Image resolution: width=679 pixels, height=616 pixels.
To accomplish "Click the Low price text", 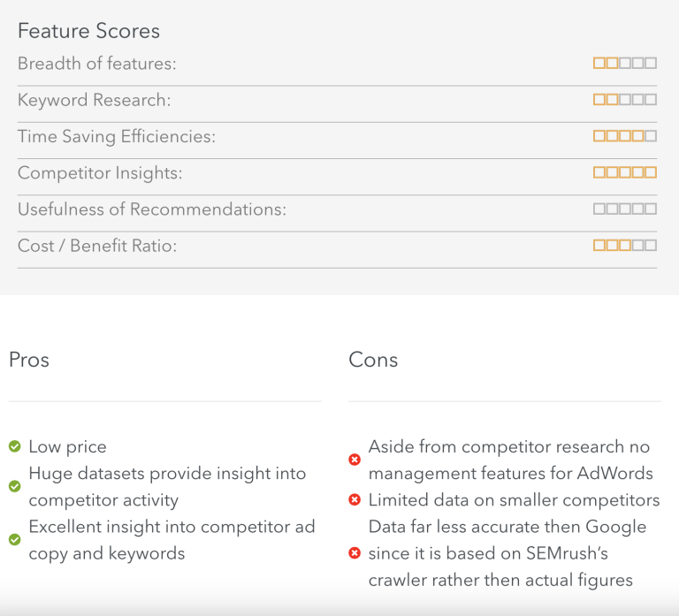I will click(67, 446).
